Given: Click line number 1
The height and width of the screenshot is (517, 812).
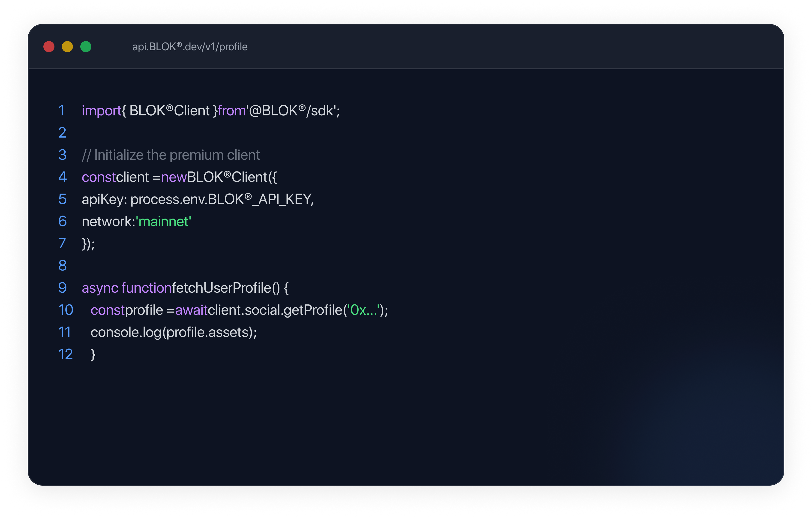Looking at the screenshot, I should click(x=61, y=111).
